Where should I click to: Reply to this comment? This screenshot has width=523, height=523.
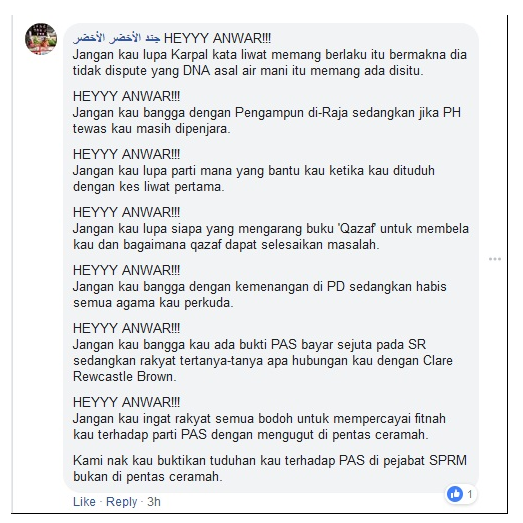[x=121, y=502]
